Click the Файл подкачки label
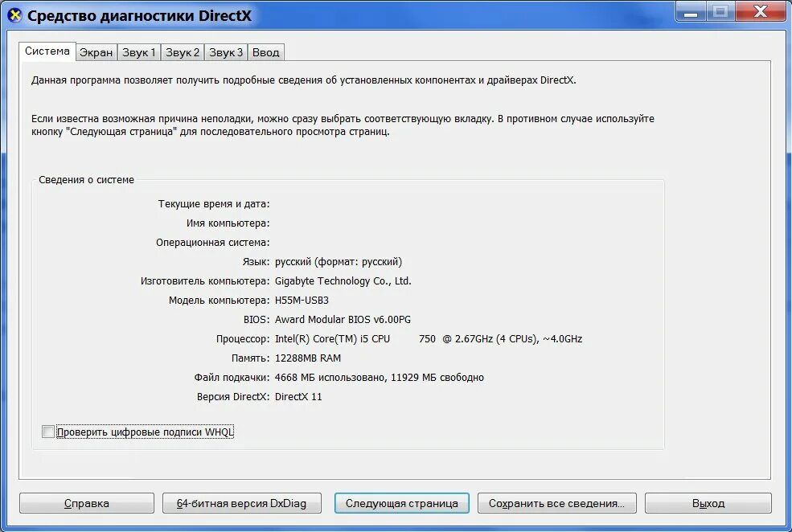The width and height of the screenshot is (792, 532). click(232, 378)
